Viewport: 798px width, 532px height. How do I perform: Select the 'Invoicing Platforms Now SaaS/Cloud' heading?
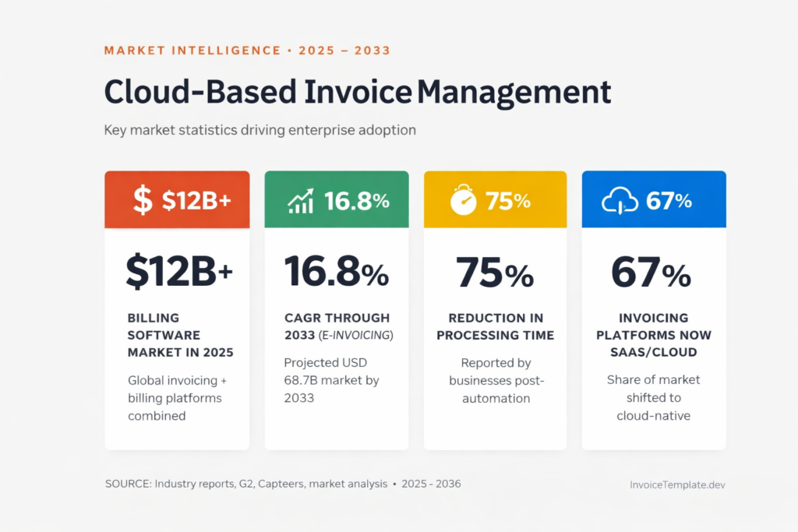coord(653,335)
